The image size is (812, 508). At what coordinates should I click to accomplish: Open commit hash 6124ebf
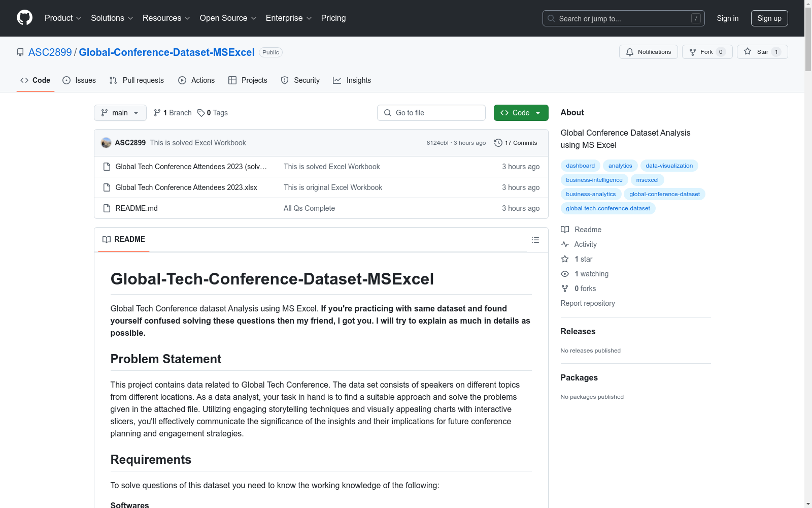tap(437, 143)
